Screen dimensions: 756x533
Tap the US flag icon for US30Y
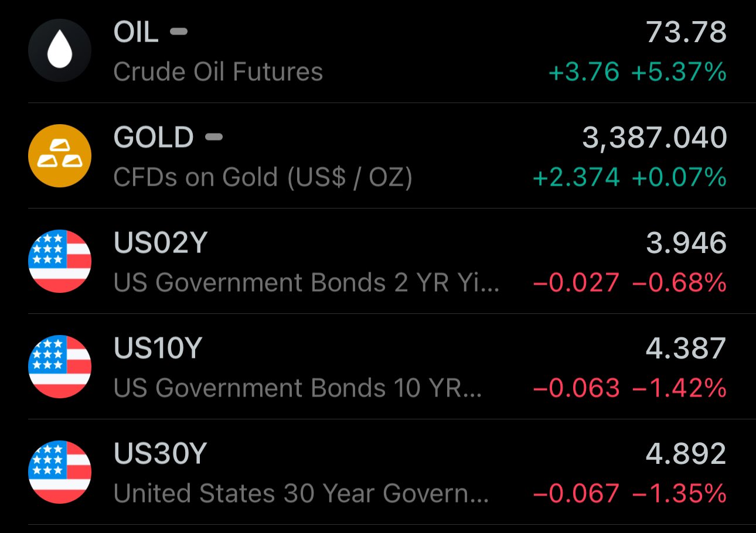[x=60, y=472]
